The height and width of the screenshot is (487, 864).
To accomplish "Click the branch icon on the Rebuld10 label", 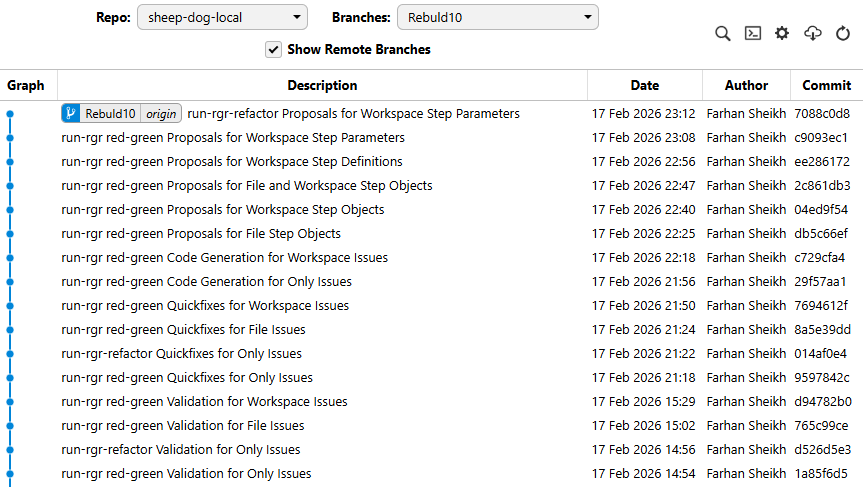I will point(71,114).
